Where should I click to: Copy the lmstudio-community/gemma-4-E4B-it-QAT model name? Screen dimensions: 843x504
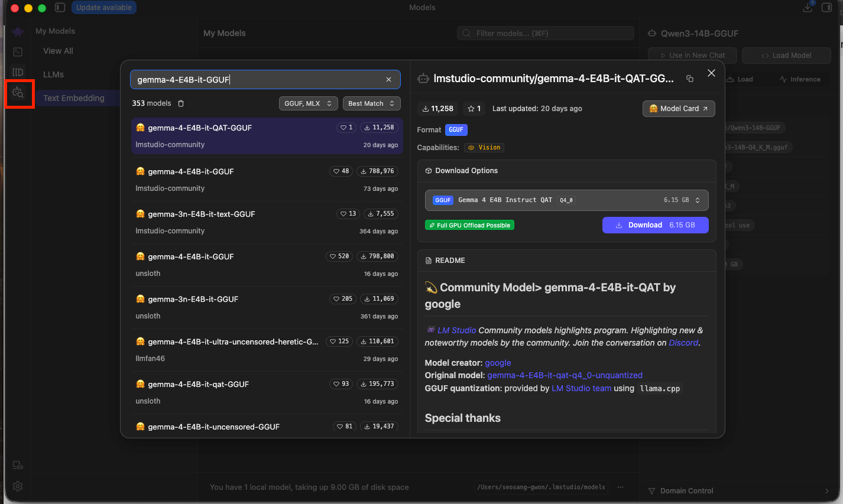pos(689,79)
